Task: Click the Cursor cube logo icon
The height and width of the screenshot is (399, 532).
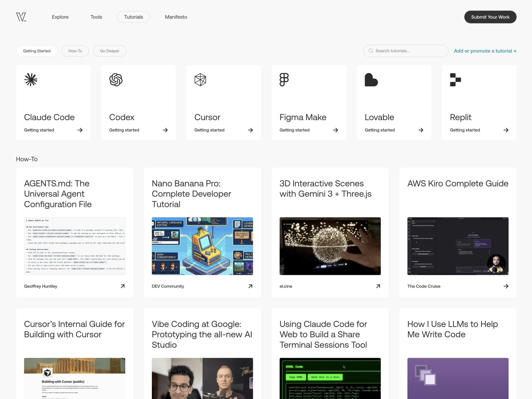Action: point(201,80)
